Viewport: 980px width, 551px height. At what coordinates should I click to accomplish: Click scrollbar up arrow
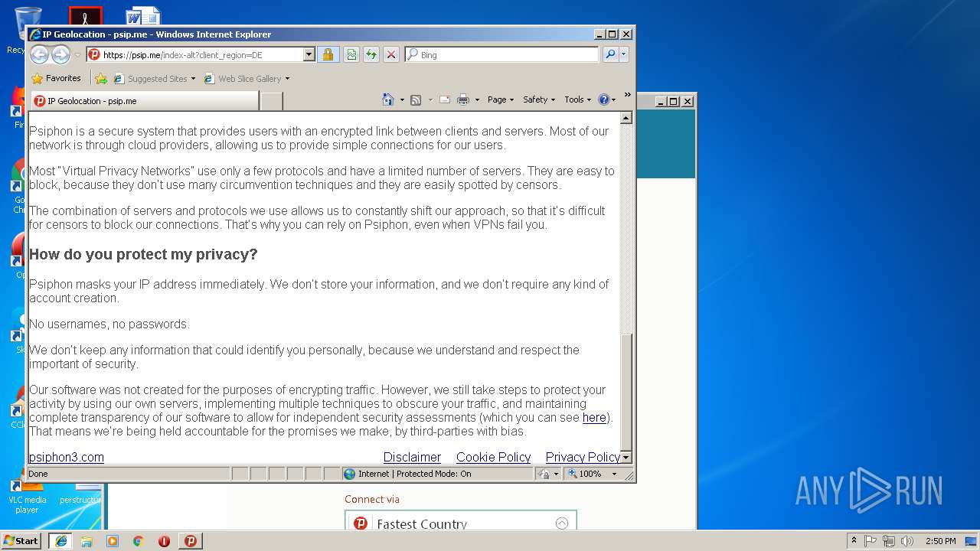[626, 118]
